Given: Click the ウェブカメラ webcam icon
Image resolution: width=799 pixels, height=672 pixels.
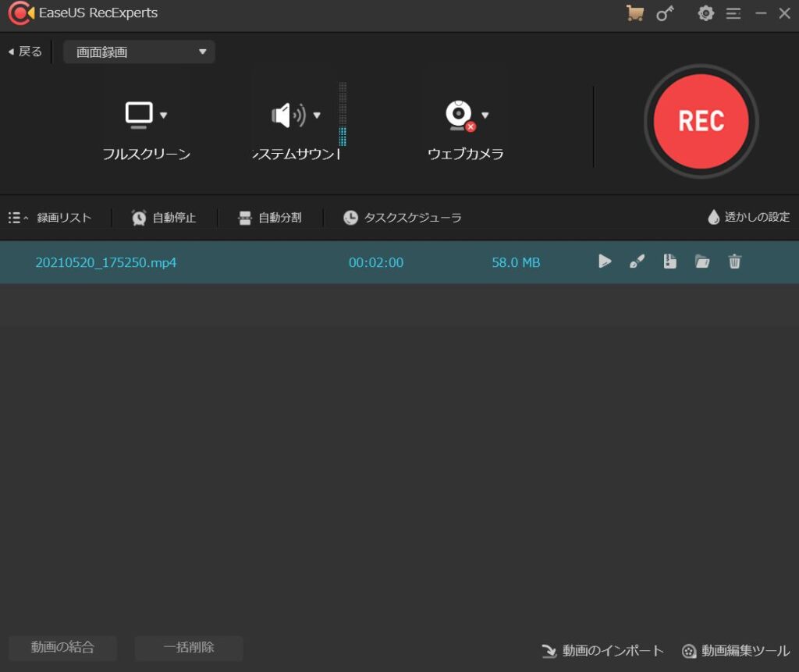Looking at the screenshot, I should click(460, 116).
